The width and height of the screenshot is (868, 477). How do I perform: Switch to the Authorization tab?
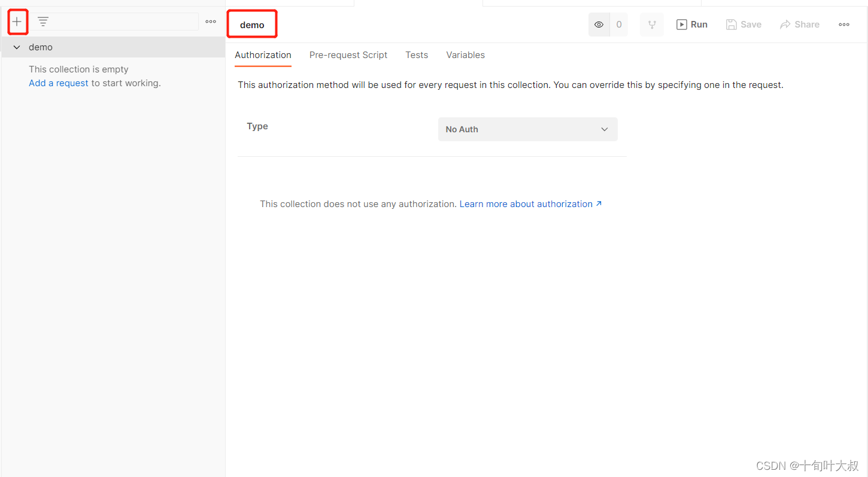pyautogui.click(x=263, y=55)
